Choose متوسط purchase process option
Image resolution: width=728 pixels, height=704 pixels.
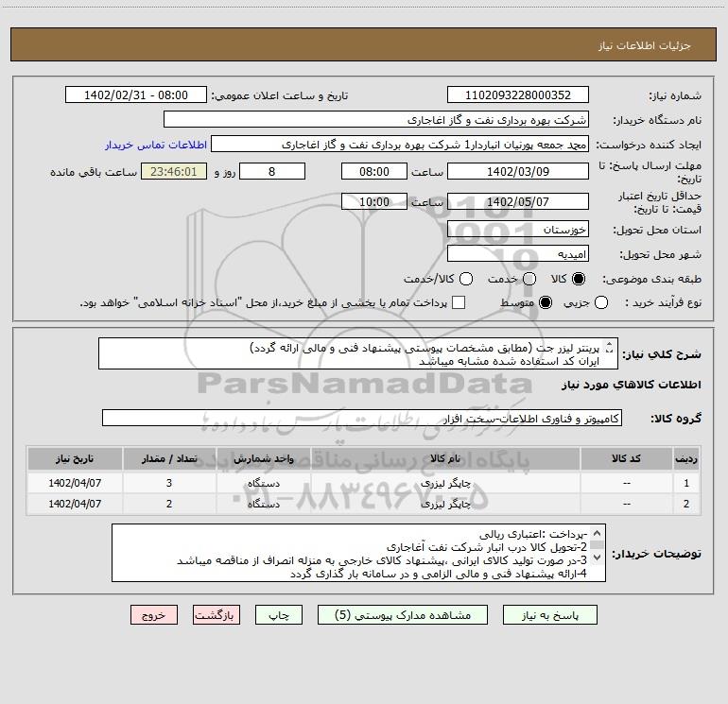pyautogui.click(x=546, y=302)
